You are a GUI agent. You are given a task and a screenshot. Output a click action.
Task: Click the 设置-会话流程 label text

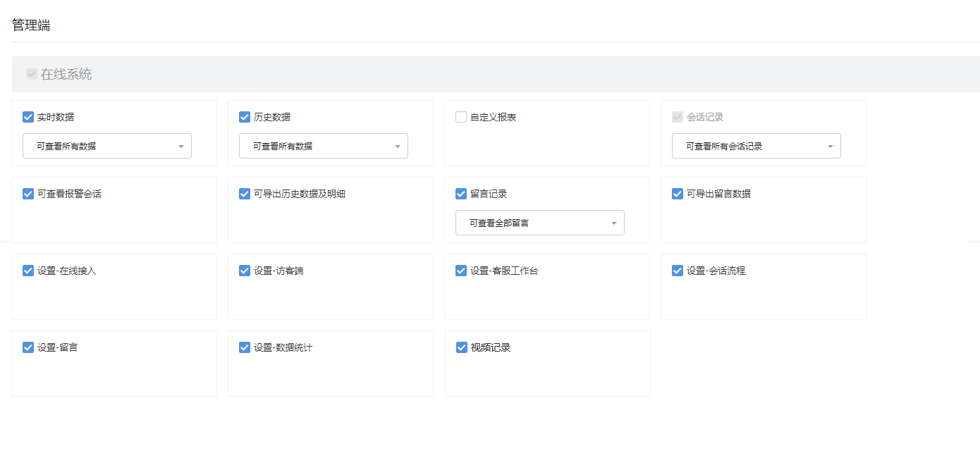point(716,271)
